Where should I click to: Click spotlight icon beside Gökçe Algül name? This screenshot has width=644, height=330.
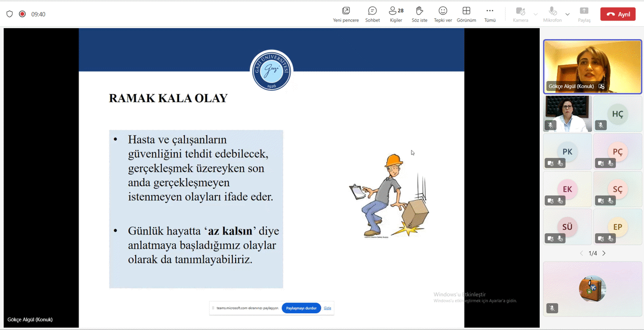click(x=601, y=86)
